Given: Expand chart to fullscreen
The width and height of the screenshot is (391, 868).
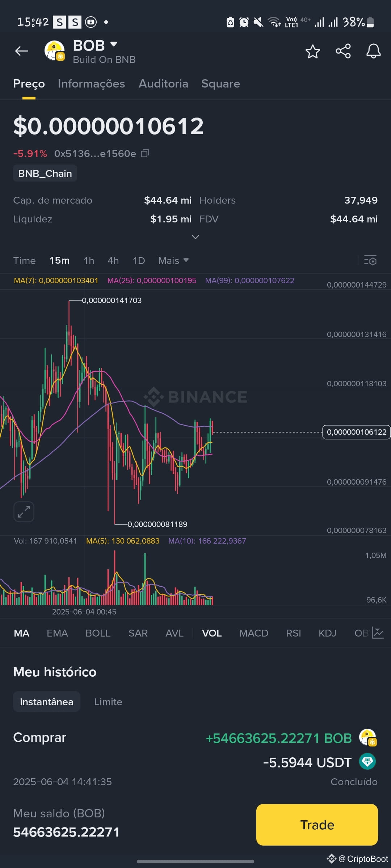Looking at the screenshot, I should (x=24, y=512).
